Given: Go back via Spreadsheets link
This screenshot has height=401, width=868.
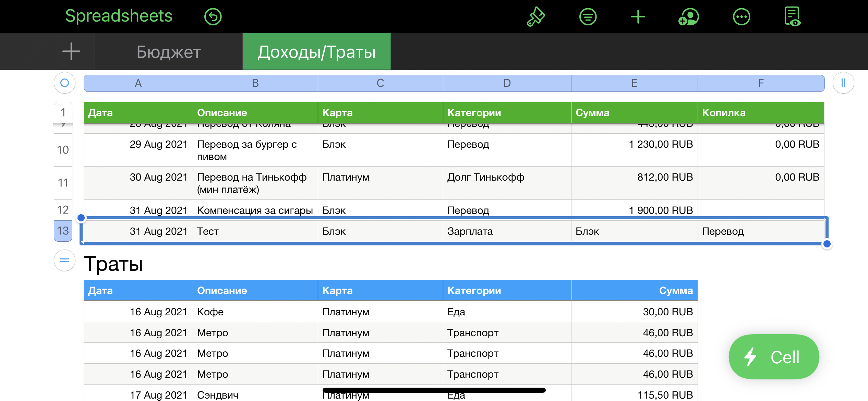Looking at the screenshot, I should click(x=119, y=16).
